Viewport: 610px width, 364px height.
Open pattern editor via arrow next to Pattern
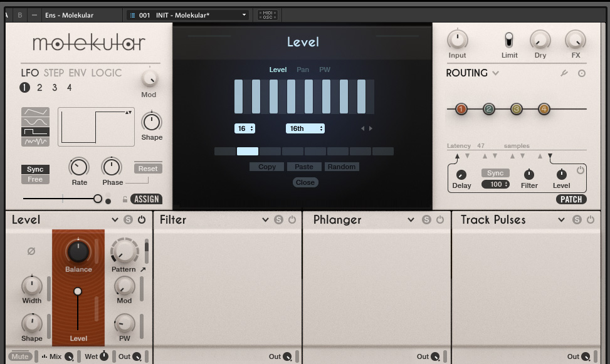[x=143, y=269]
